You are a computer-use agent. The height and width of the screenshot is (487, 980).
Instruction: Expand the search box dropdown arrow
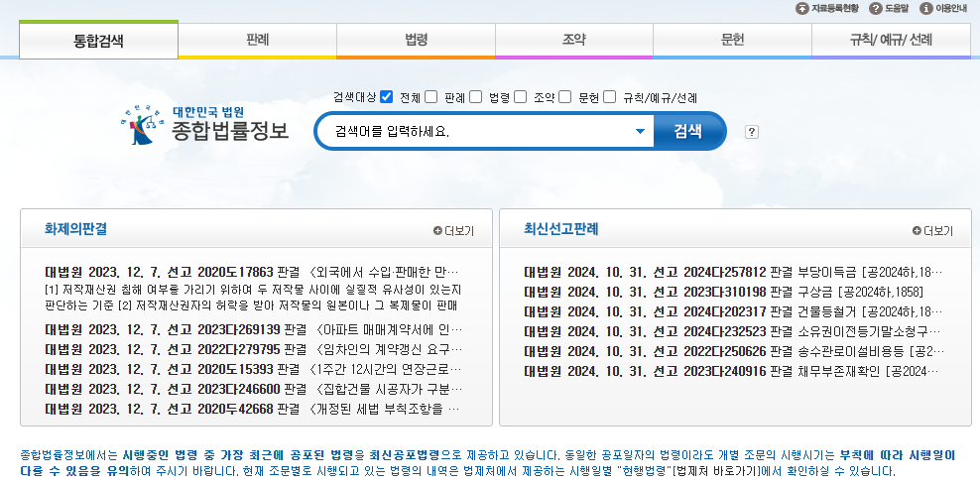(x=640, y=131)
